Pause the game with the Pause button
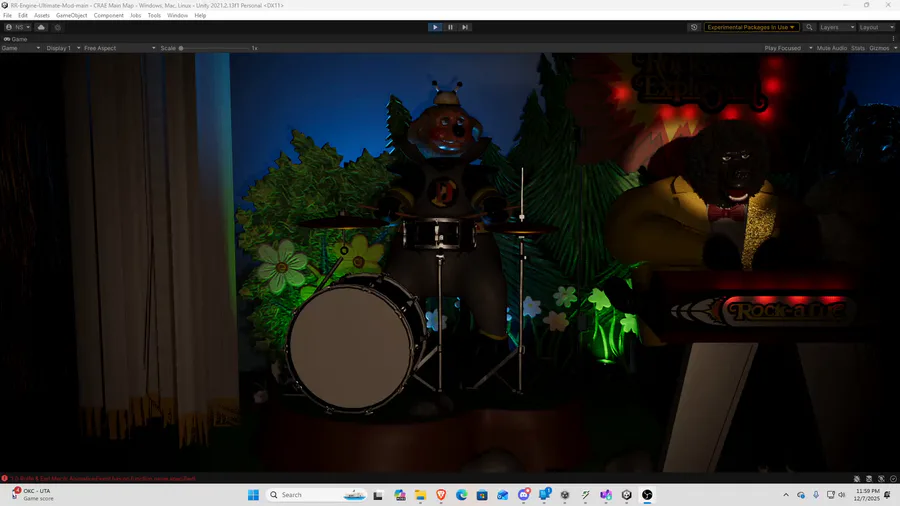This screenshot has height=506, width=900. click(451, 27)
